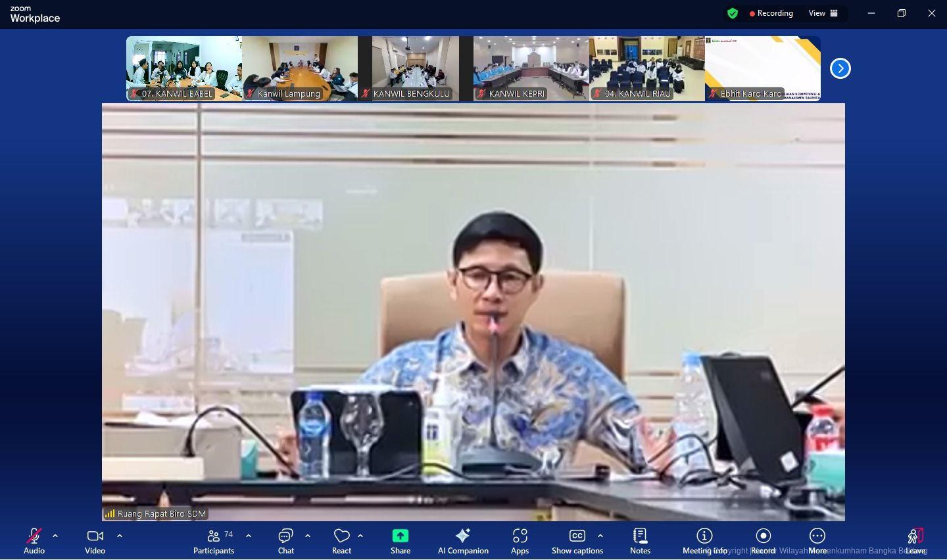Viewport: 947px width, 560px height.
Task: Open the Apps panel
Action: pos(520,541)
